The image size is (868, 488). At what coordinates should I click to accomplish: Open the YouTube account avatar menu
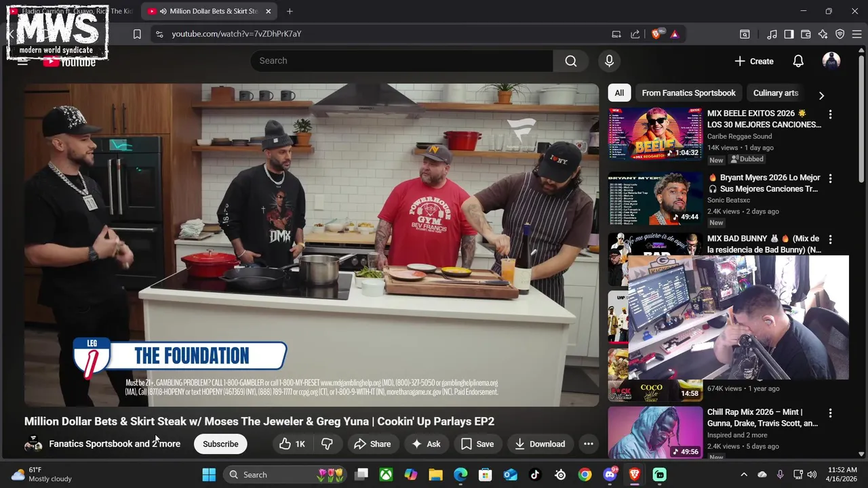[x=831, y=61]
